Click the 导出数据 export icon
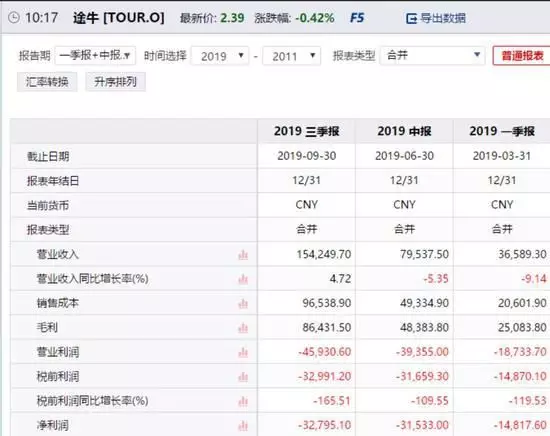 click(x=411, y=18)
